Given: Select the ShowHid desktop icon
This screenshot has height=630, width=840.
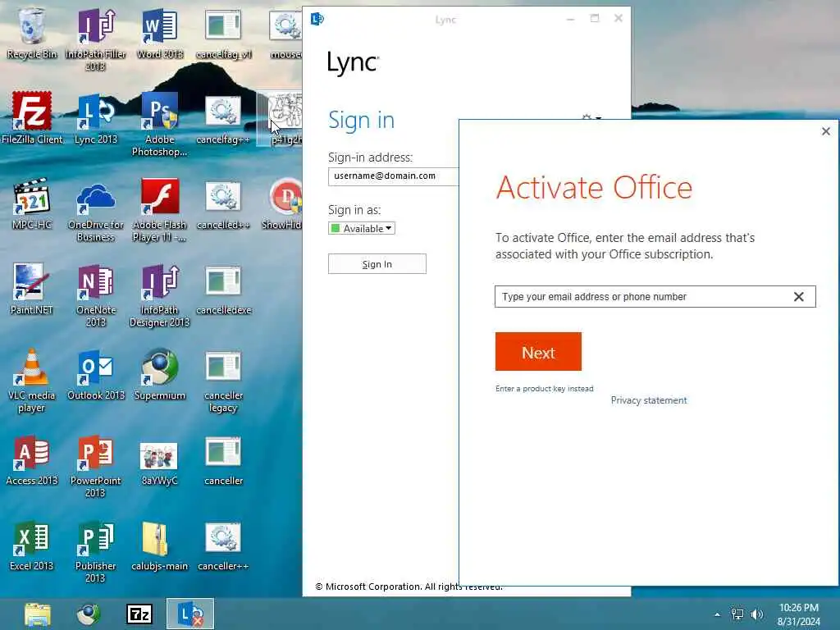Looking at the screenshot, I should pos(282,203).
